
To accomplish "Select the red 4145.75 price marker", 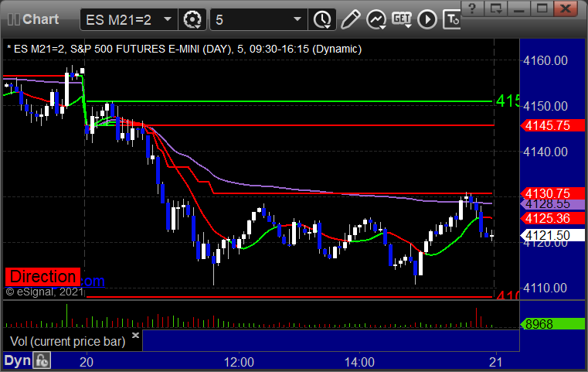I will click(552, 125).
